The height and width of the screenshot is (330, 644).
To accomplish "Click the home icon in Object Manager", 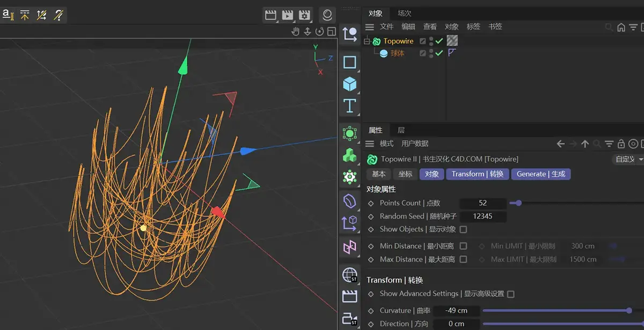I will click(621, 27).
